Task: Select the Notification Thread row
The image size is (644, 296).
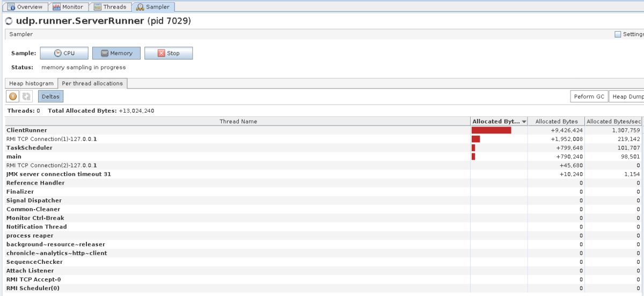Action: click(324, 227)
